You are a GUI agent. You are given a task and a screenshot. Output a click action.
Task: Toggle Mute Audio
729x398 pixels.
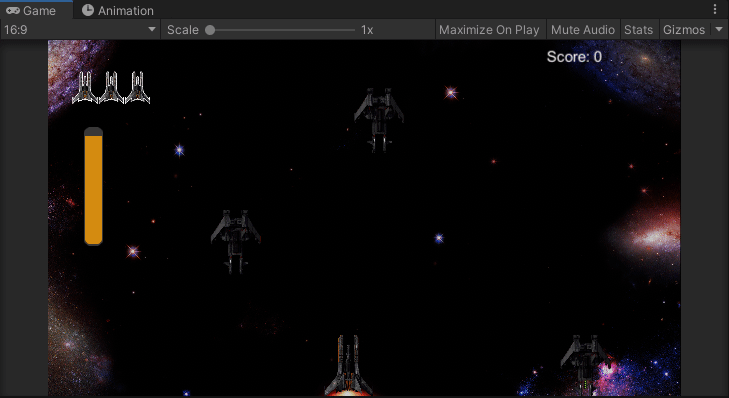pyautogui.click(x=583, y=30)
